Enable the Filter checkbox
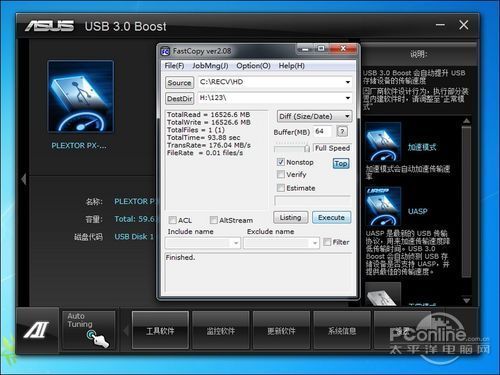Screen dimensions: 500x375 click(x=327, y=242)
